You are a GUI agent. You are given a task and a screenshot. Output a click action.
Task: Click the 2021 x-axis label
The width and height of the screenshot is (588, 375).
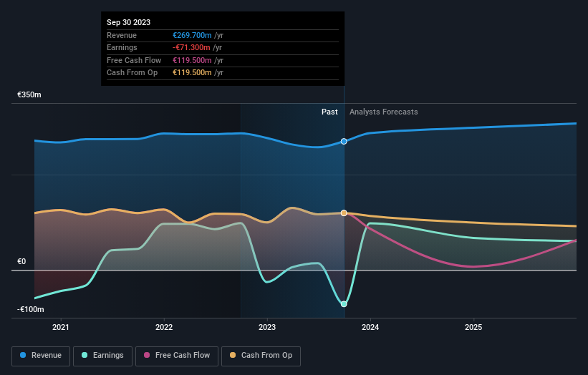pyautogui.click(x=61, y=327)
